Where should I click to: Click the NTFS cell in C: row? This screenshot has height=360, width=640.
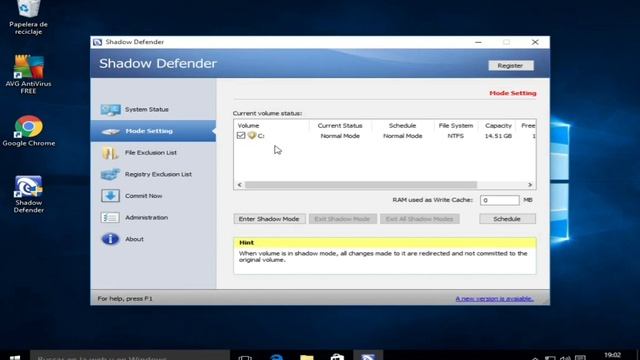pyautogui.click(x=456, y=136)
